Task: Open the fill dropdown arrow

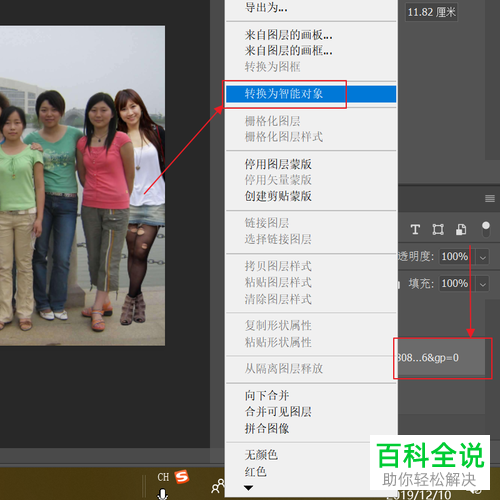Action: click(x=483, y=284)
